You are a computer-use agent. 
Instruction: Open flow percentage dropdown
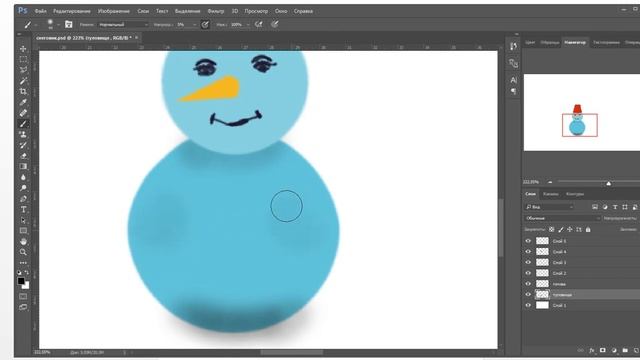point(248,25)
